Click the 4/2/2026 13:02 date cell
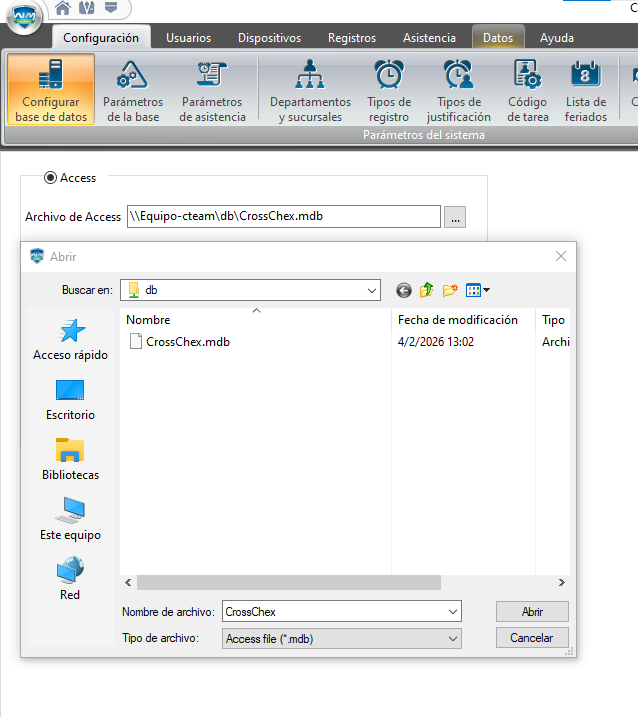638x717 pixels. (436, 342)
